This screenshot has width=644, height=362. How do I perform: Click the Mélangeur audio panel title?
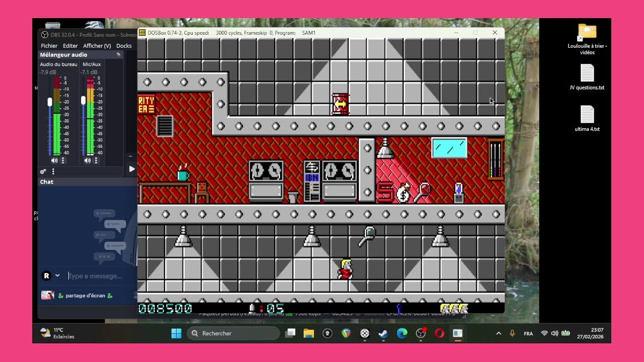point(63,55)
